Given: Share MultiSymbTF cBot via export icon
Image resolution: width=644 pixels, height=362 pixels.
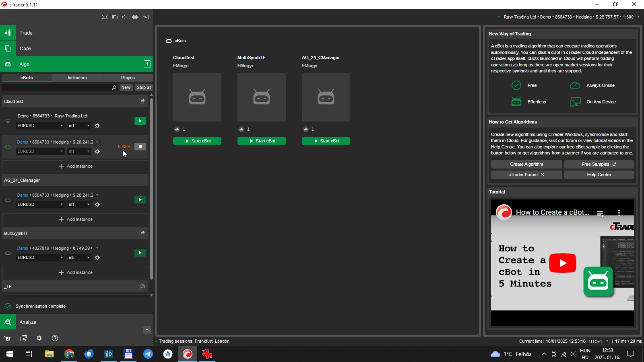Looking at the screenshot, I should coord(142,233).
